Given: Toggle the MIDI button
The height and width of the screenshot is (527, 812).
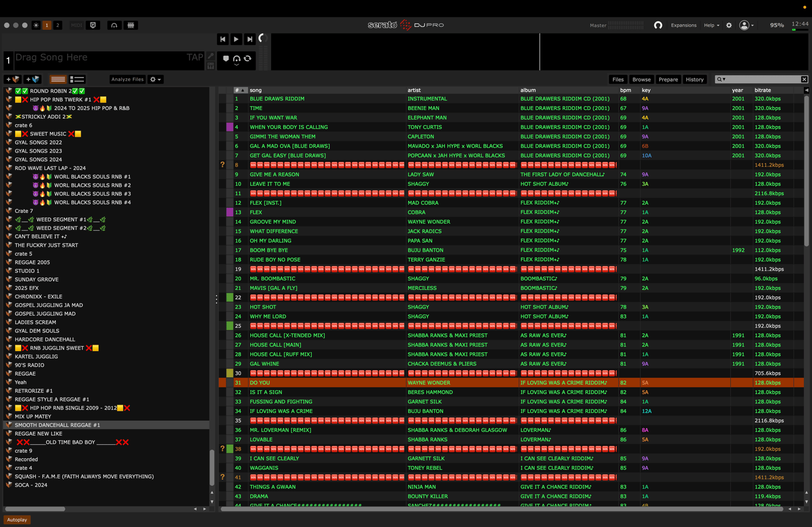Looking at the screenshot, I should point(77,25).
